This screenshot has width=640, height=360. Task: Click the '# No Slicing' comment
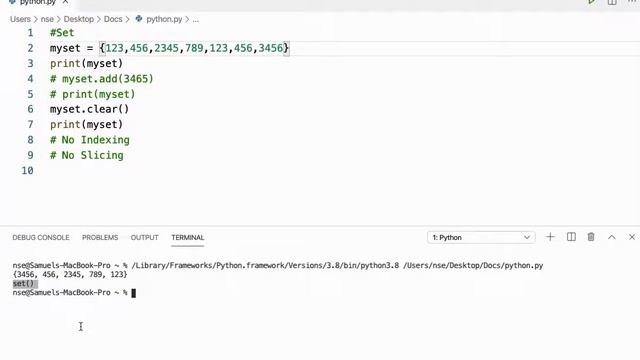87,155
